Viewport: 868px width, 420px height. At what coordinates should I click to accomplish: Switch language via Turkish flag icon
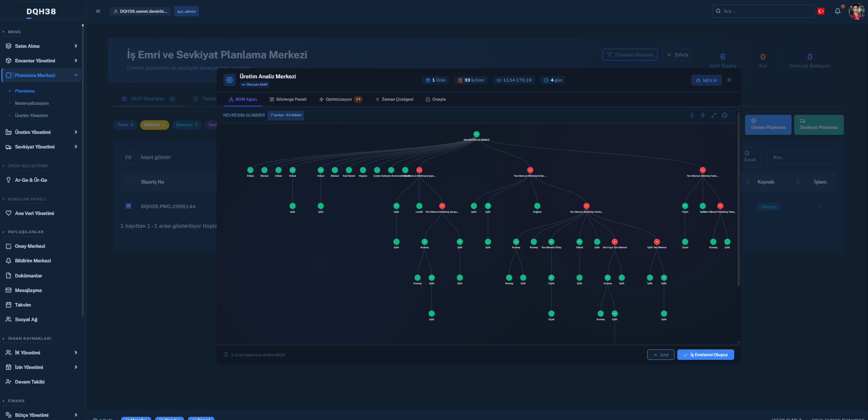click(821, 11)
